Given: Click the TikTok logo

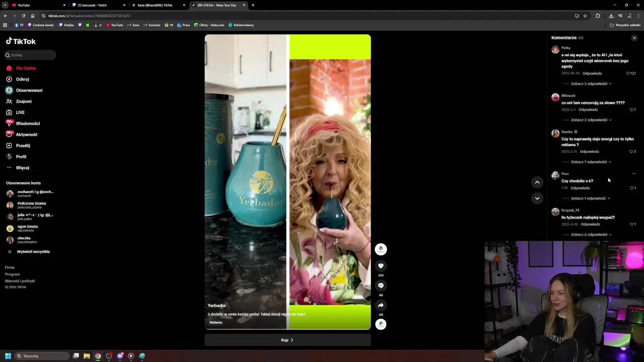Looking at the screenshot, I should (x=21, y=41).
